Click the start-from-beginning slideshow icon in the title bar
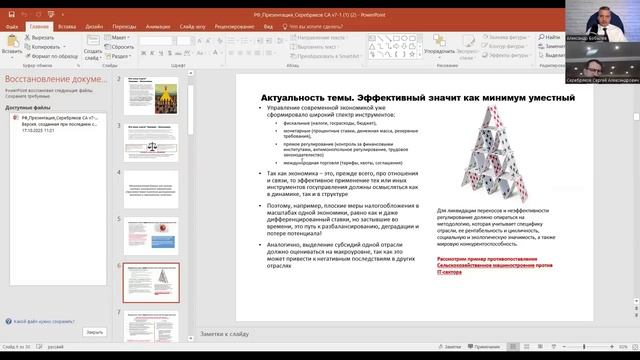The height and width of the screenshot is (360, 640). pyautogui.click(x=51, y=14)
